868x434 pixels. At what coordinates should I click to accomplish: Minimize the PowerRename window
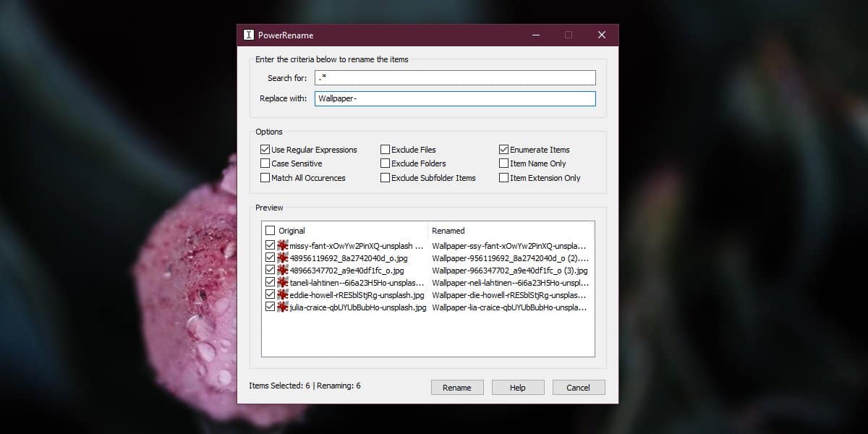(x=535, y=35)
